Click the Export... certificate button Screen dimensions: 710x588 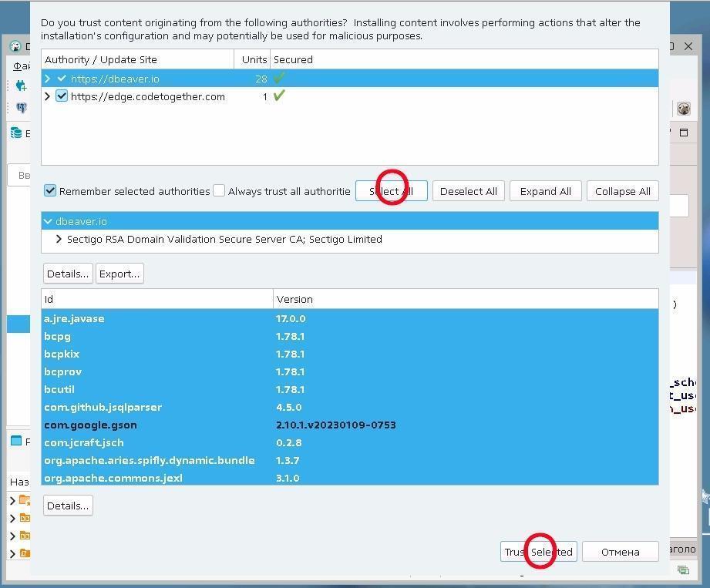point(119,274)
